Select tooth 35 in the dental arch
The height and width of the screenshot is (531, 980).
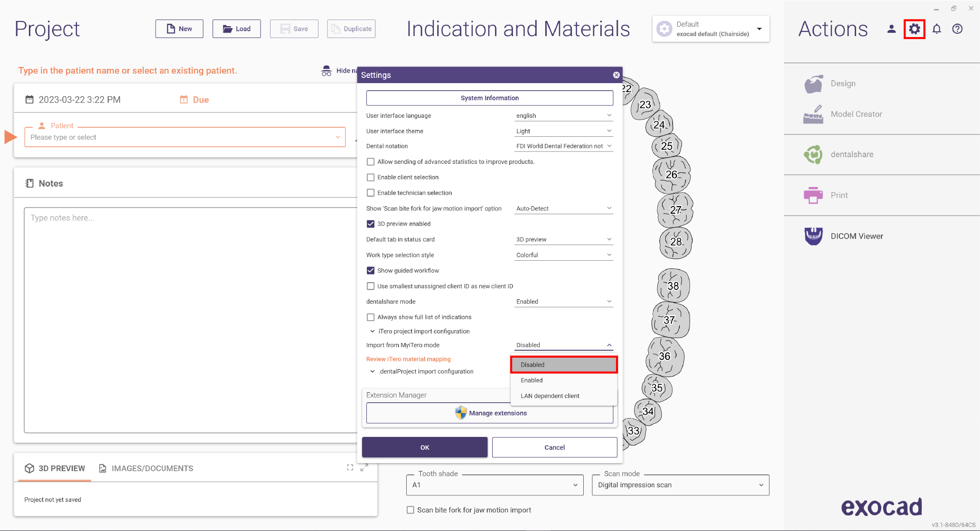click(657, 388)
